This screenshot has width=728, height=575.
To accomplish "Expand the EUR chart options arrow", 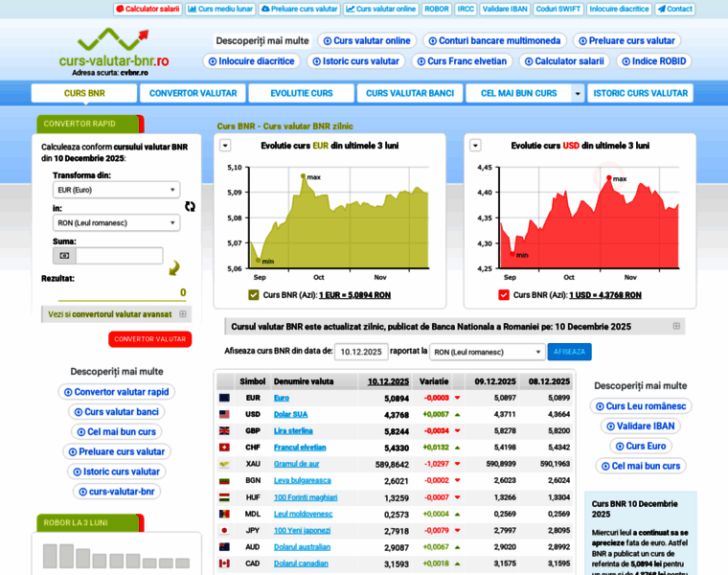I will 225,146.
